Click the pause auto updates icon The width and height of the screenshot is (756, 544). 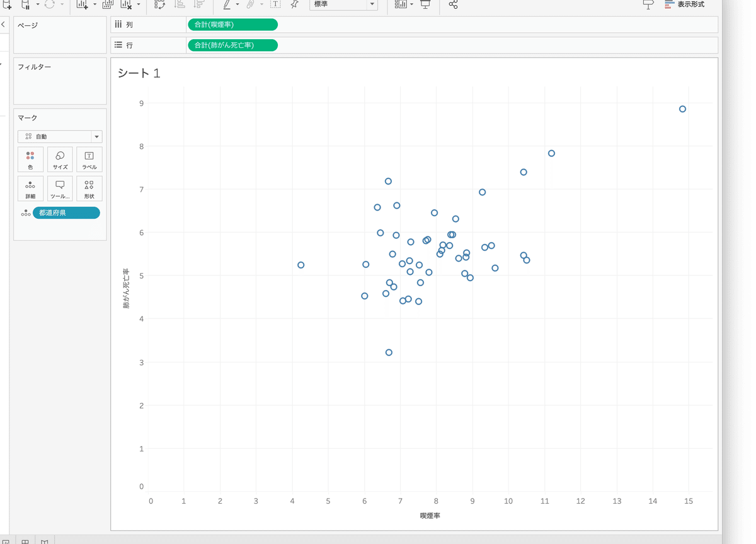[26, 4]
